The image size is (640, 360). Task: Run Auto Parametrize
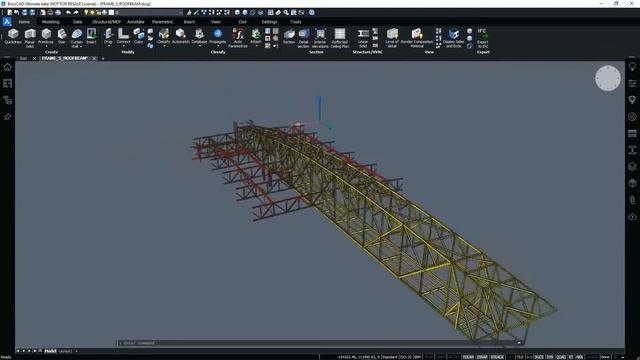point(238,38)
